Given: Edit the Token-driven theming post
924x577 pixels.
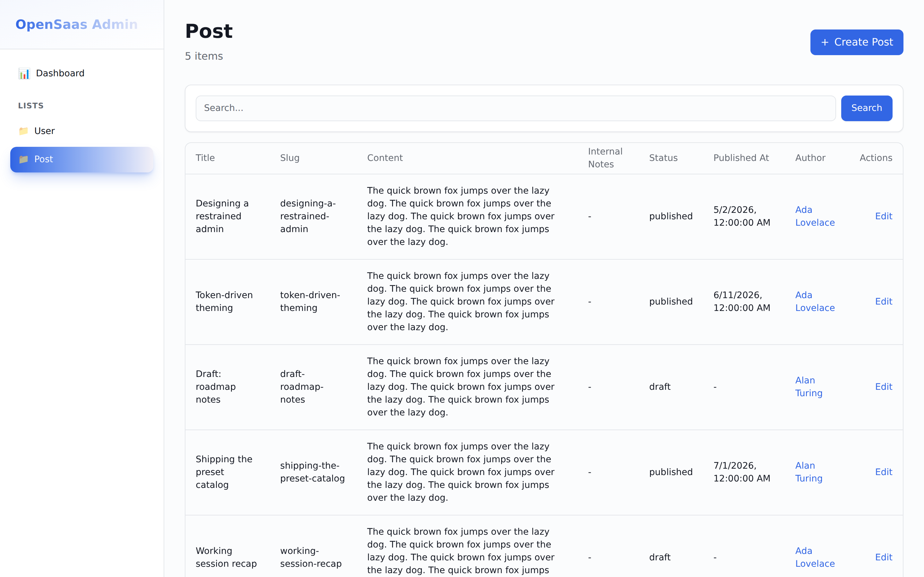Looking at the screenshot, I should tap(883, 301).
